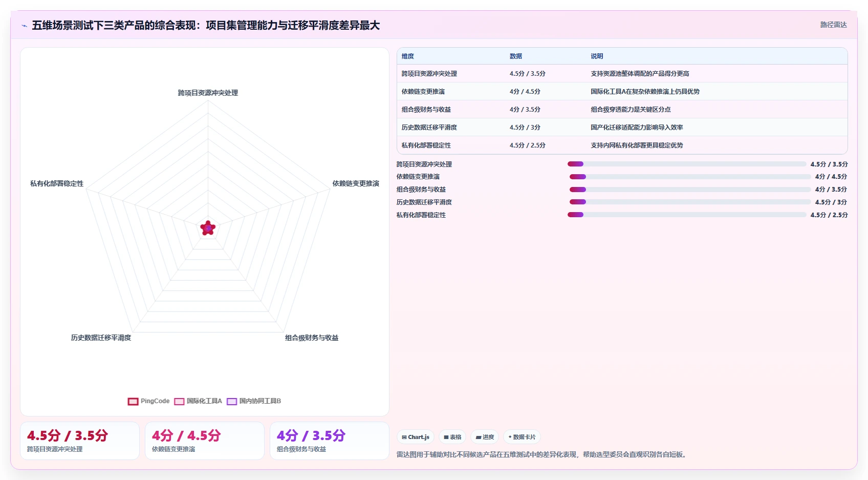Click the 数据卡片 chip
868x480 pixels.
(522, 437)
